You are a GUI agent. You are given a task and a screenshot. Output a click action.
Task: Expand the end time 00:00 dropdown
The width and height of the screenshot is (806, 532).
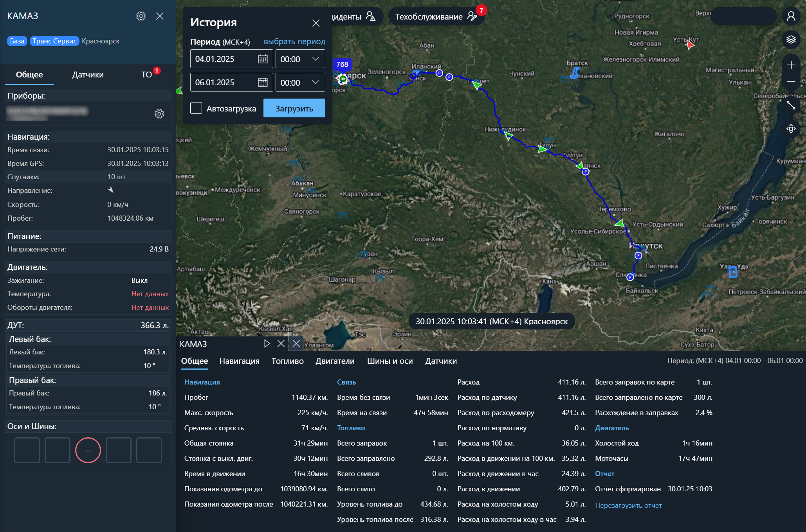pyautogui.click(x=315, y=83)
